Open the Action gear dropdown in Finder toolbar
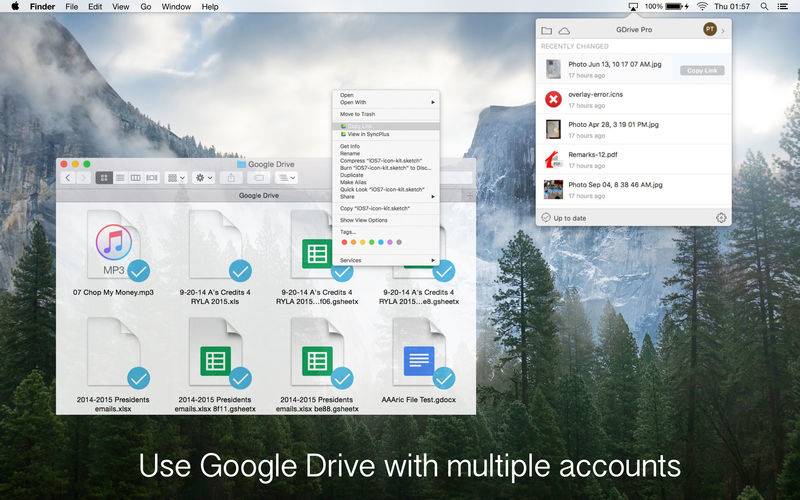Screen dimensions: 800x500 point(203,178)
